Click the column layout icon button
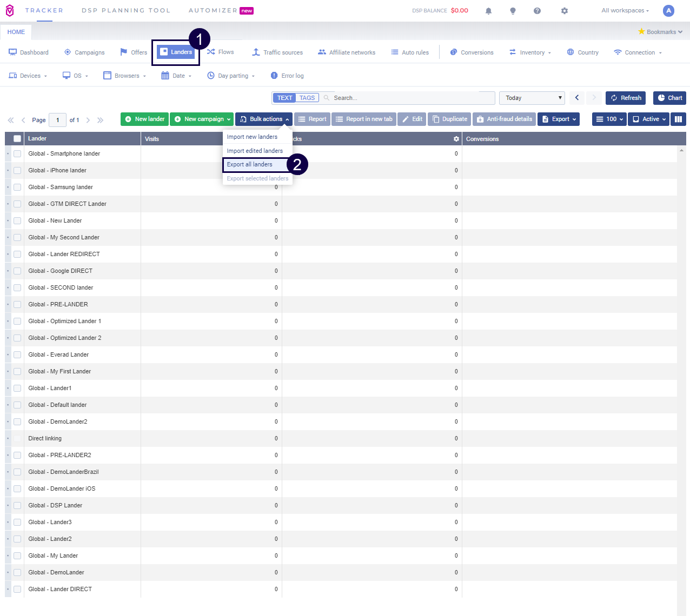690x616 pixels. click(678, 119)
